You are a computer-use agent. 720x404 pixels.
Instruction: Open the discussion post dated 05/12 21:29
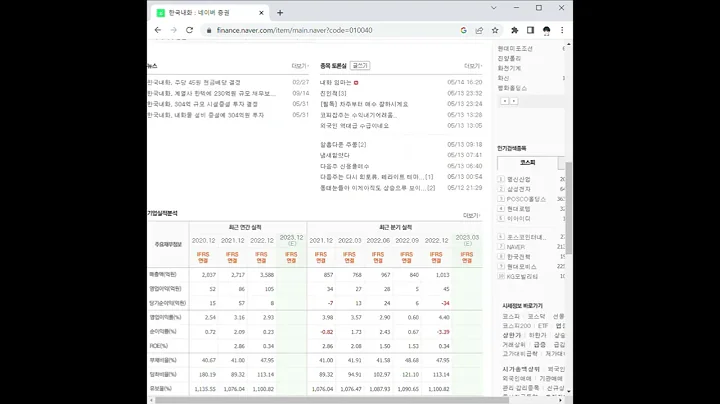pos(377,188)
